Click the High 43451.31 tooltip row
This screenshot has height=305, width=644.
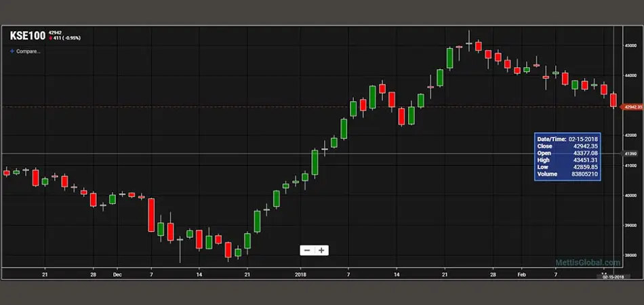point(567,160)
